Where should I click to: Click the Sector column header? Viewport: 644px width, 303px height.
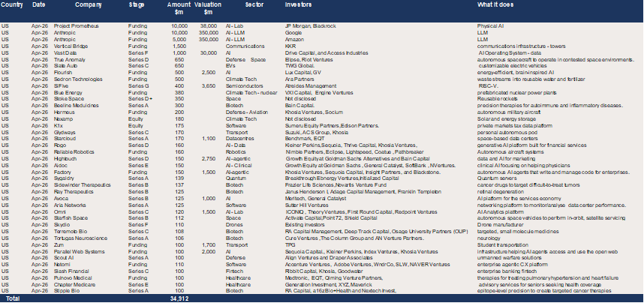click(254, 5)
